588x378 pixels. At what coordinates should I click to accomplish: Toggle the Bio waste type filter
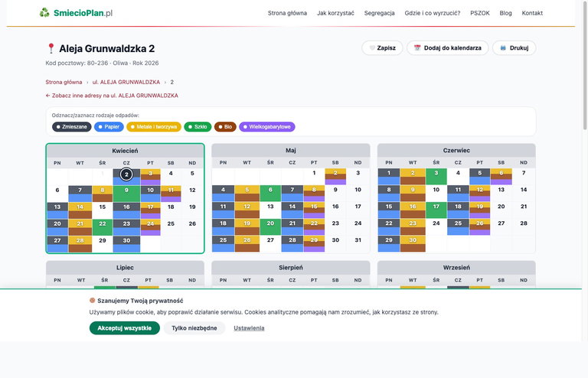pos(225,127)
